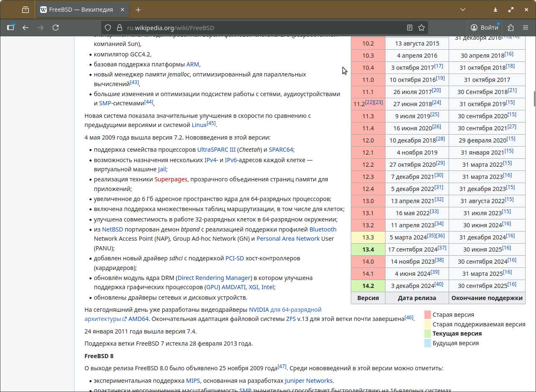Follow the NVIDIA для 64-разрядной архитектуры external link

click(285, 310)
